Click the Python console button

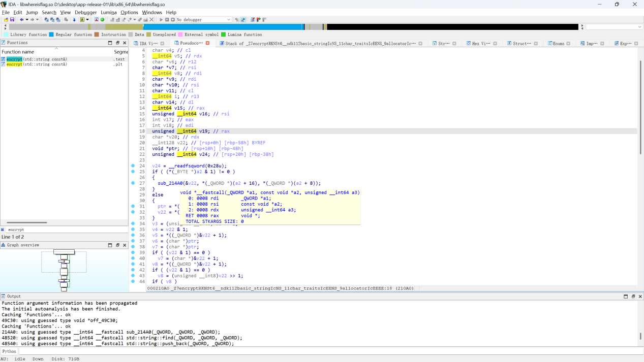point(9,351)
